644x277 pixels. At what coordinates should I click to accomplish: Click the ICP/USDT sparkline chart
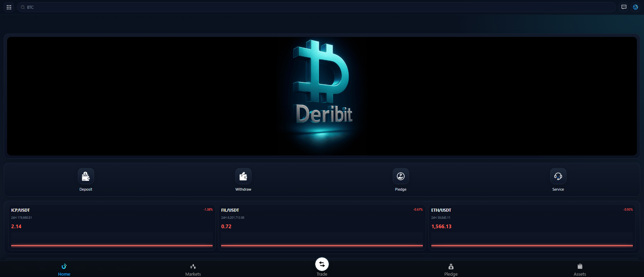click(112, 240)
